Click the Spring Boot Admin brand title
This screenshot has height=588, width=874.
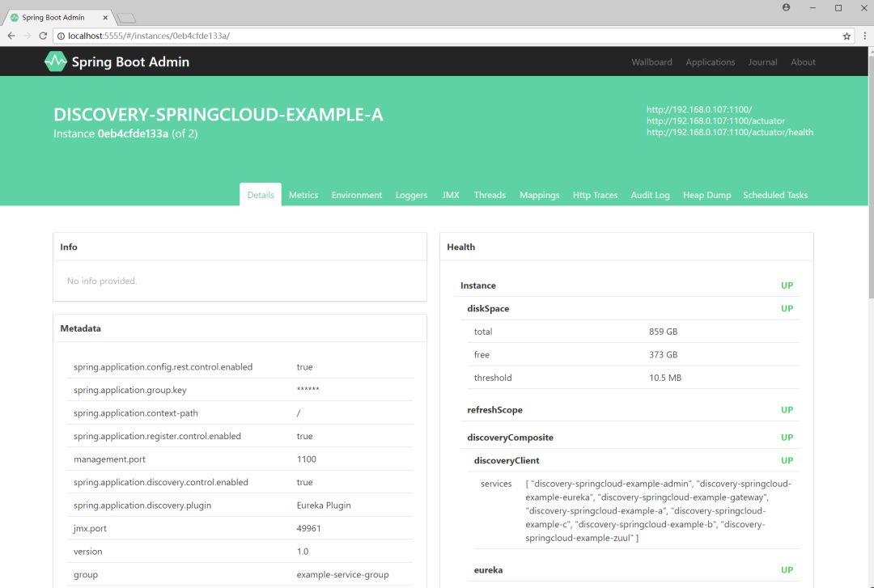pyautogui.click(x=130, y=61)
